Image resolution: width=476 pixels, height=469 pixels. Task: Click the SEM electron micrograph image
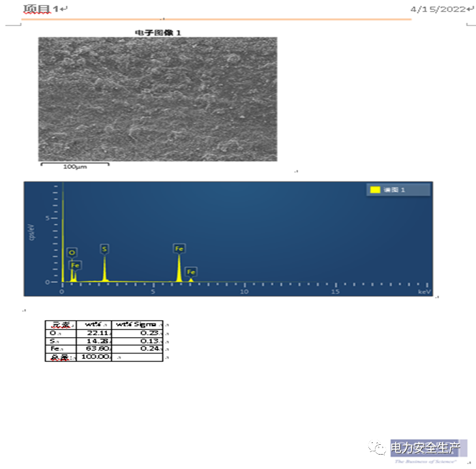point(158,99)
